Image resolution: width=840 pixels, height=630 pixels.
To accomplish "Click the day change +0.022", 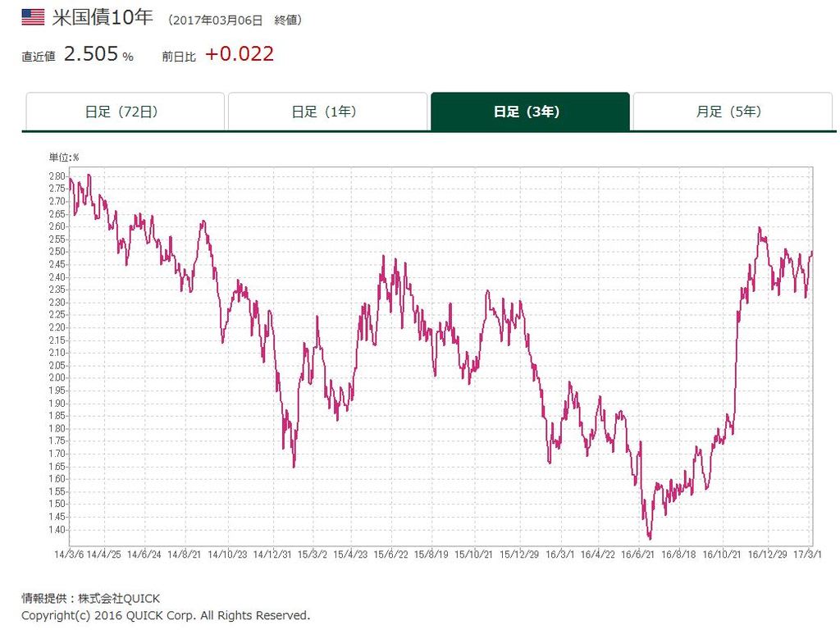I will click(240, 54).
